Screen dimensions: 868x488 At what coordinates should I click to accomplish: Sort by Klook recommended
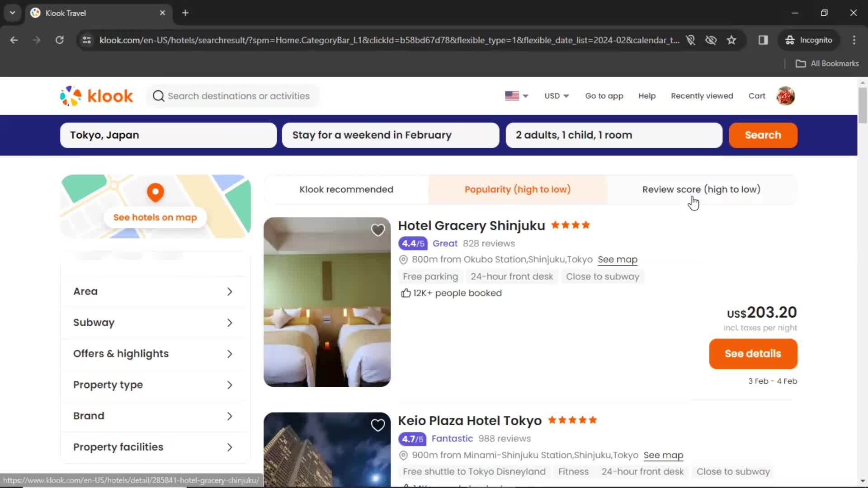(x=346, y=189)
